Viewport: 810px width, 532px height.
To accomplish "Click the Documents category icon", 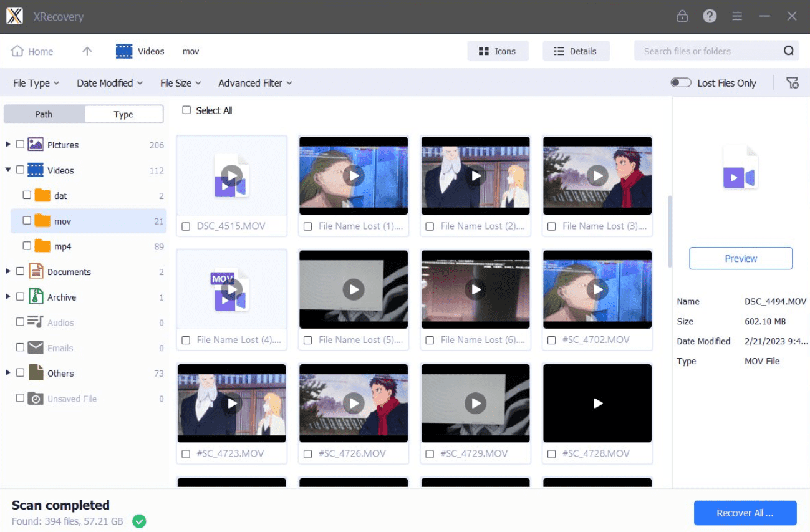I will pos(36,271).
